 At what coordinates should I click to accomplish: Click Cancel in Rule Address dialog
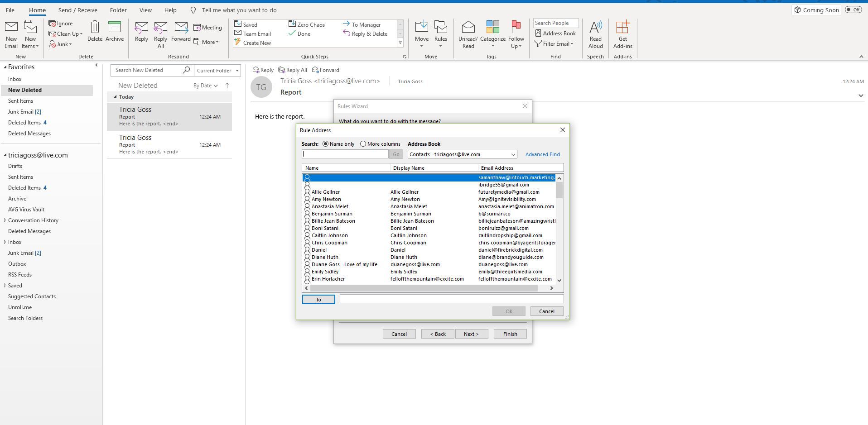pyautogui.click(x=546, y=311)
